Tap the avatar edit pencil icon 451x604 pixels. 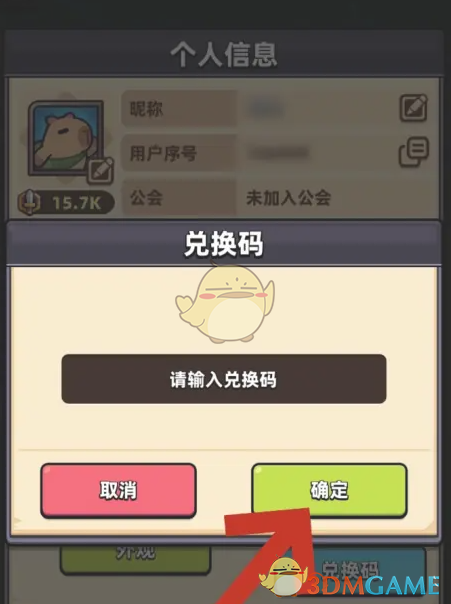click(100, 170)
